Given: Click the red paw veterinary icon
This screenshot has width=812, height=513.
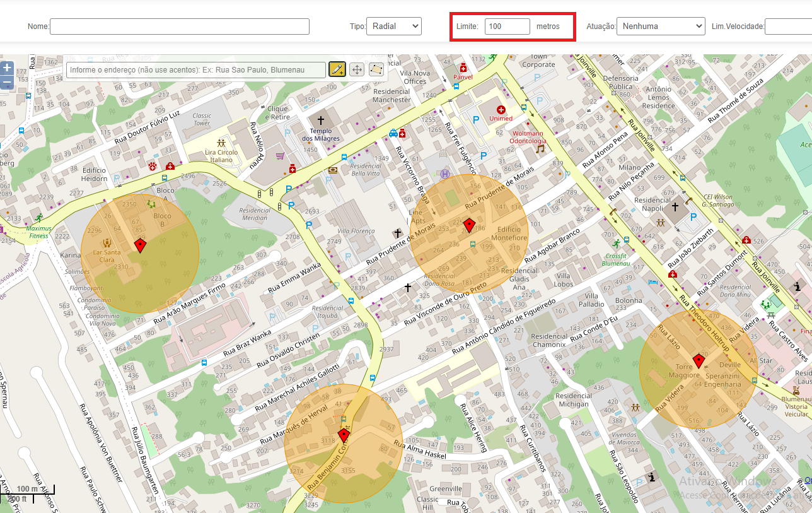Looking at the screenshot, I should pyautogui.click(x=153, y=166).
